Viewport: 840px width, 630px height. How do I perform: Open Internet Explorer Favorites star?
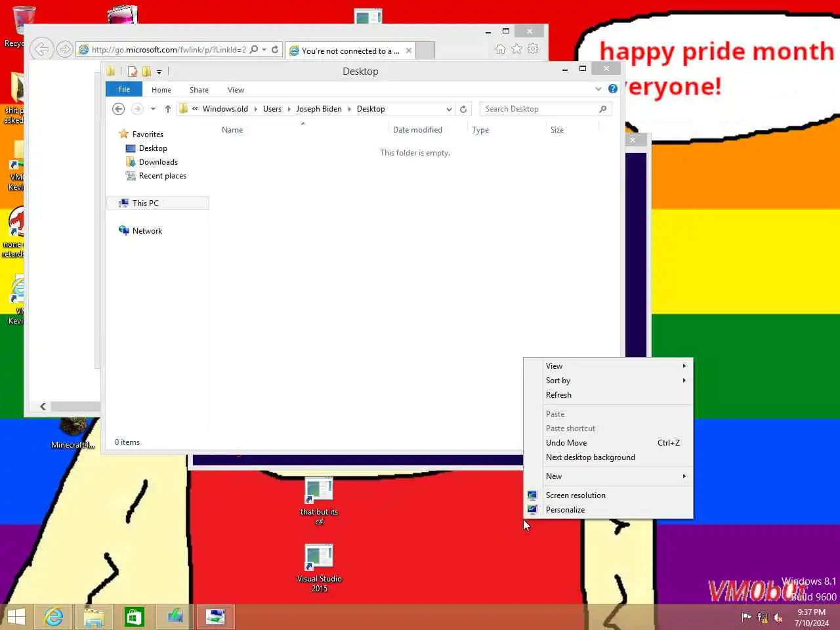coord(517,49)
